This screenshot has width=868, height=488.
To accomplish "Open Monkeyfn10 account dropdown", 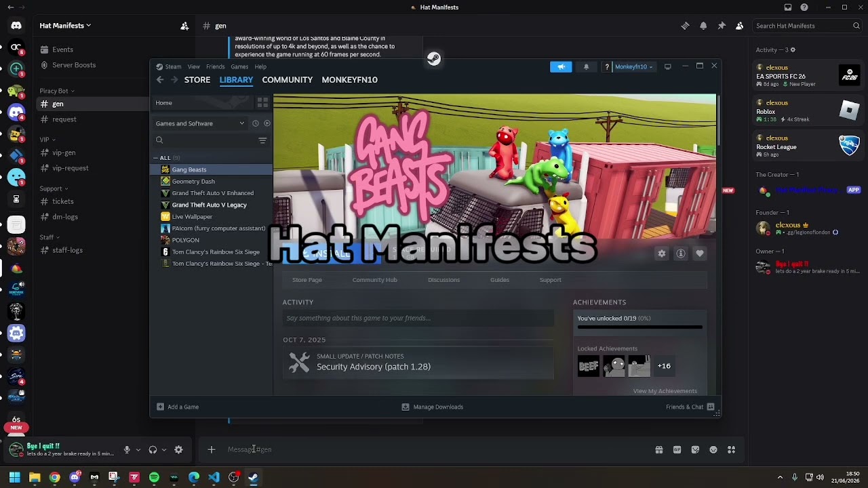I will tap(633, 66).
